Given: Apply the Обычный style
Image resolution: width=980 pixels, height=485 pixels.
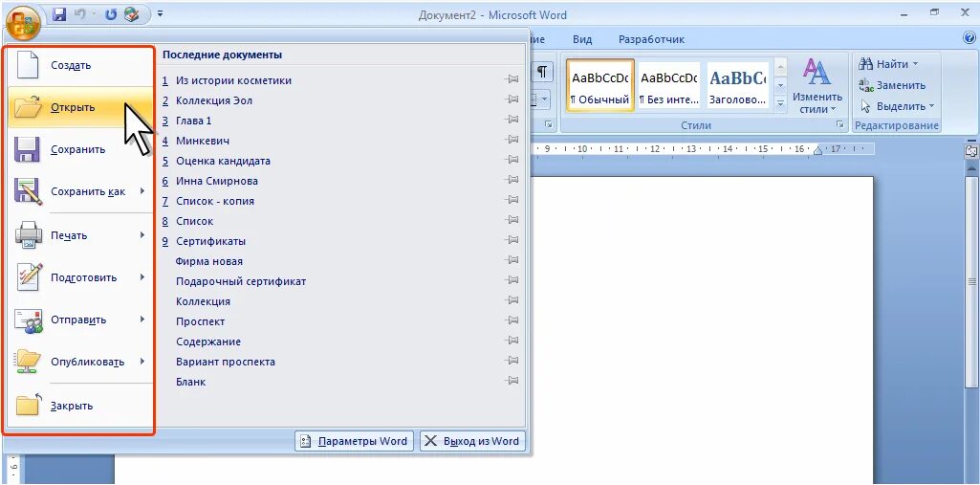Looking at the screenshot, I should point(600,86).
